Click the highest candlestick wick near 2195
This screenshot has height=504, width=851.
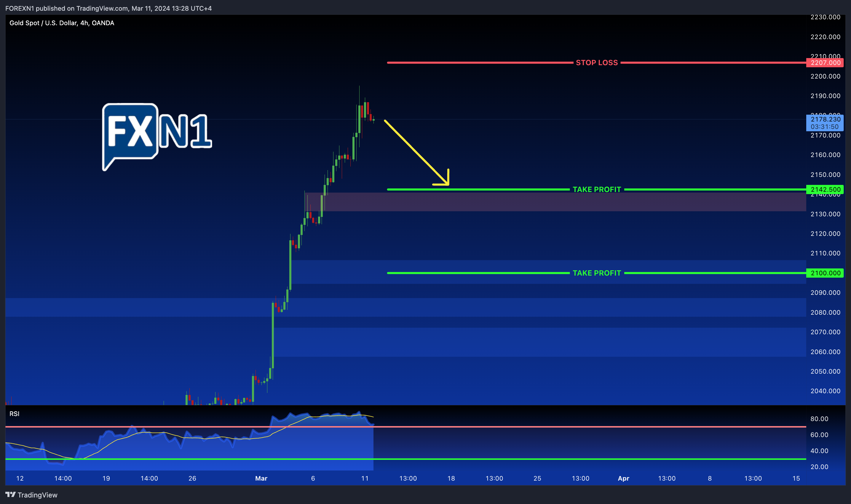(x=359, y=95)
